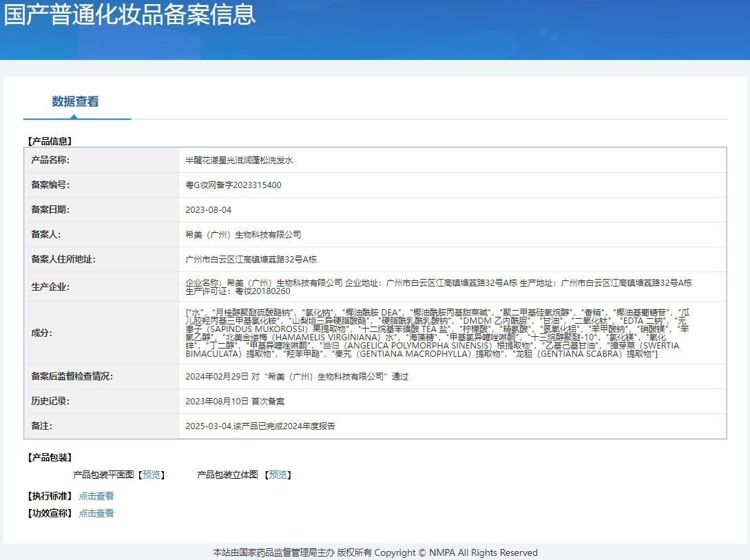Select filing date 2023-08-04

tap(209, 210)
